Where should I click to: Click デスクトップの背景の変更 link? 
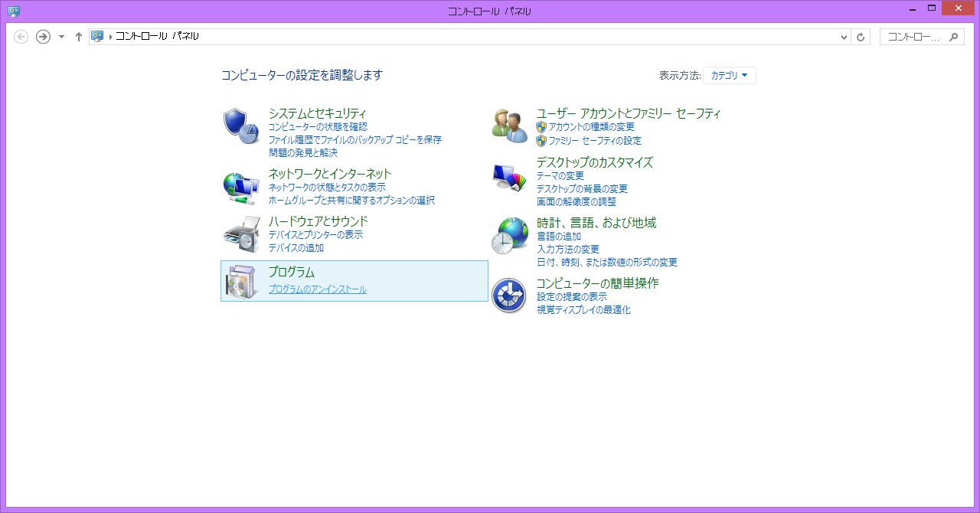pyautogui.click(x=582, y=189)
